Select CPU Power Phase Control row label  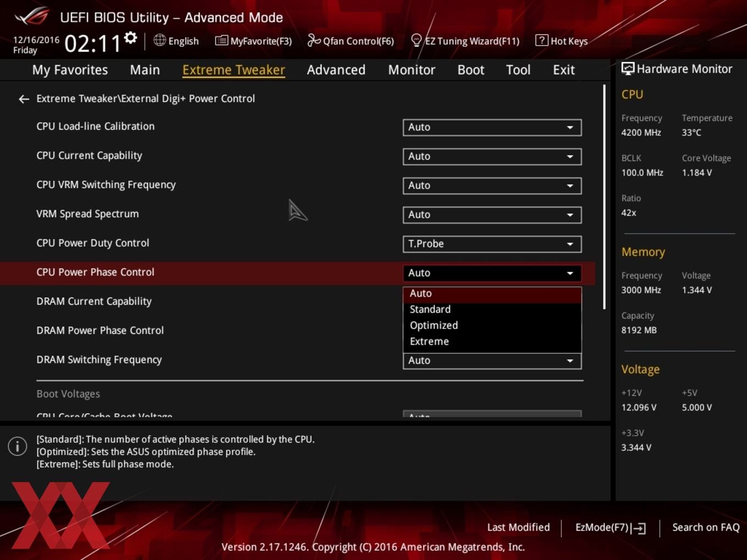[95, 272]
